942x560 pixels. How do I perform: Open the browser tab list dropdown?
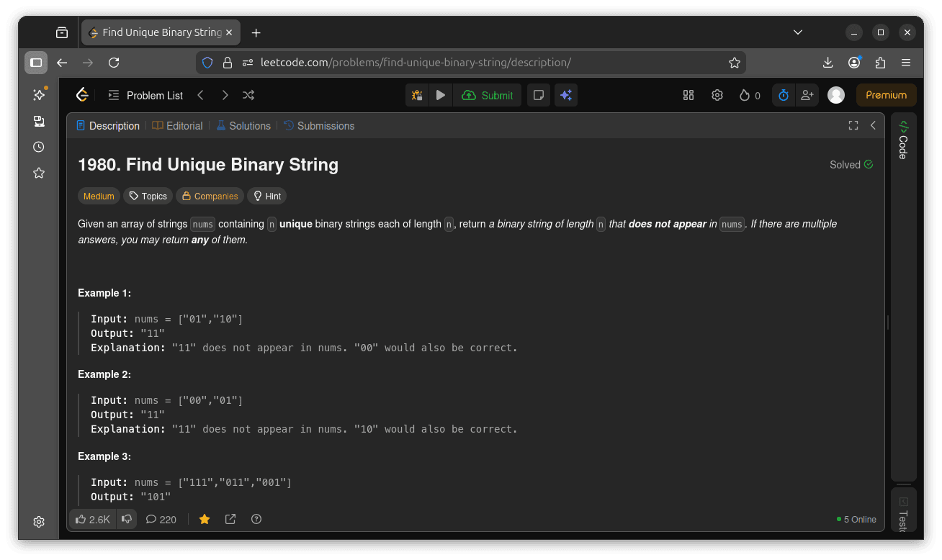coord(797,32)
